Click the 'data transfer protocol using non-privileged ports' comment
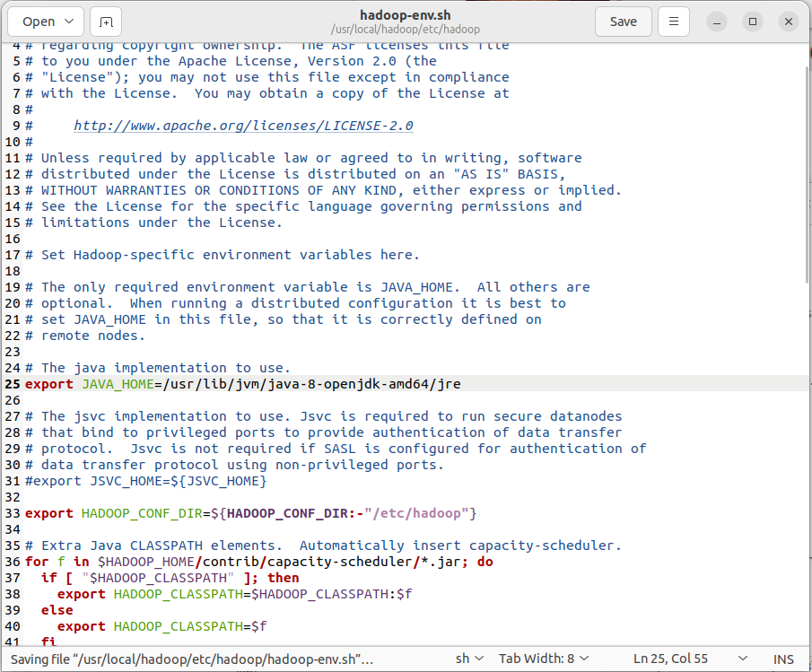Screen dimensions: 812x672 pyautogui.click(x=234, y=465)
